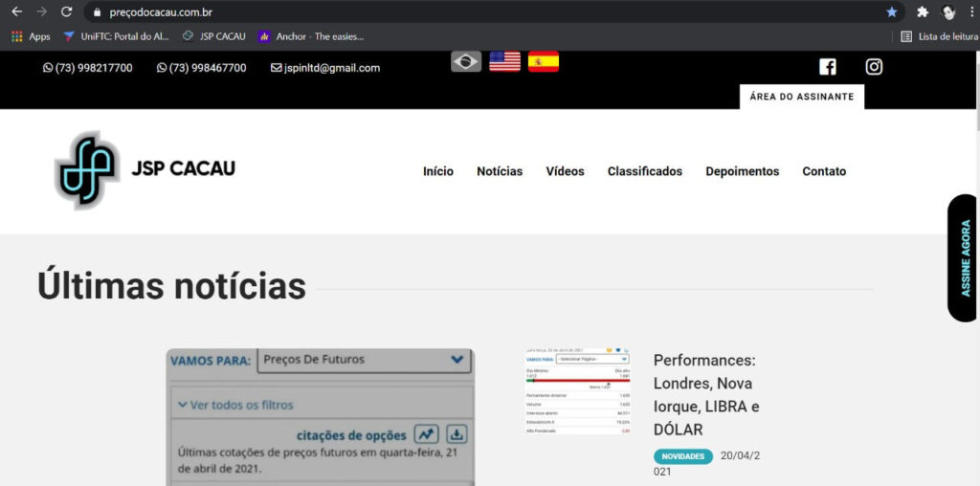Open the browser extensions puzzle icon
The width and height of the screenshot is (980, 486).
(922, 12)
